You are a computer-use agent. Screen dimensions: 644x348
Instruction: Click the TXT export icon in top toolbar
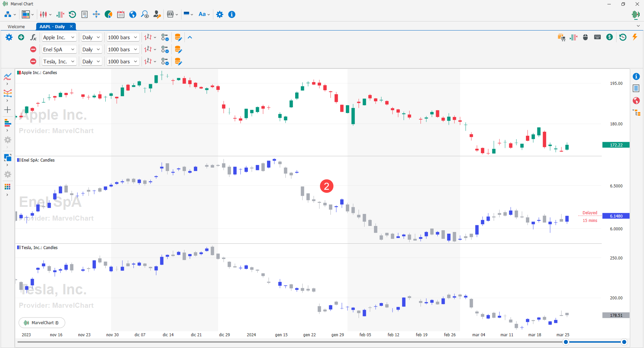[x=170, y=14]
